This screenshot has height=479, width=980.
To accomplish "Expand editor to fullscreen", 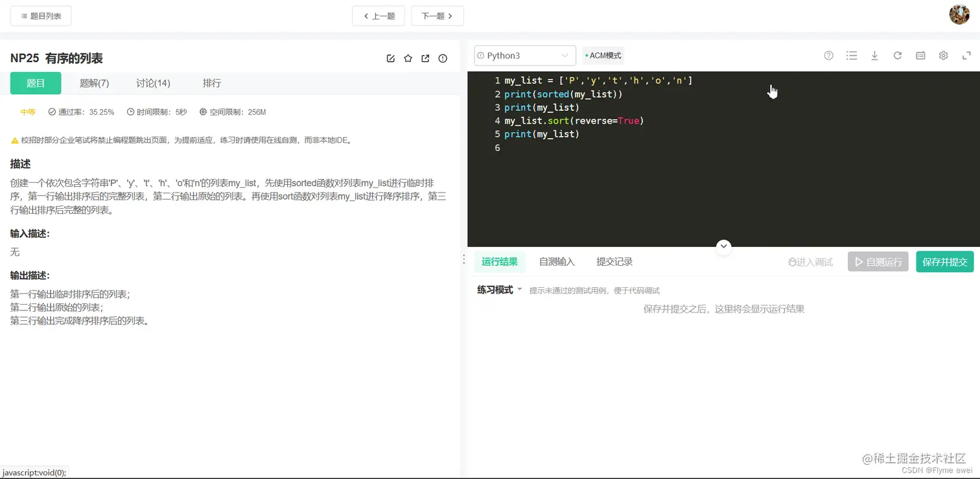I will pos(966,56).
